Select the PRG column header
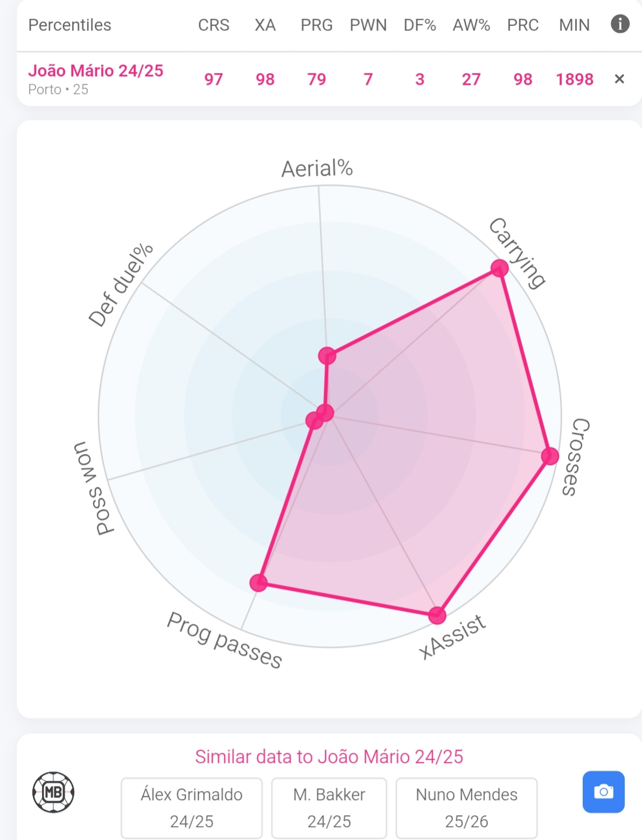The image size is (642, 840). 317,25
